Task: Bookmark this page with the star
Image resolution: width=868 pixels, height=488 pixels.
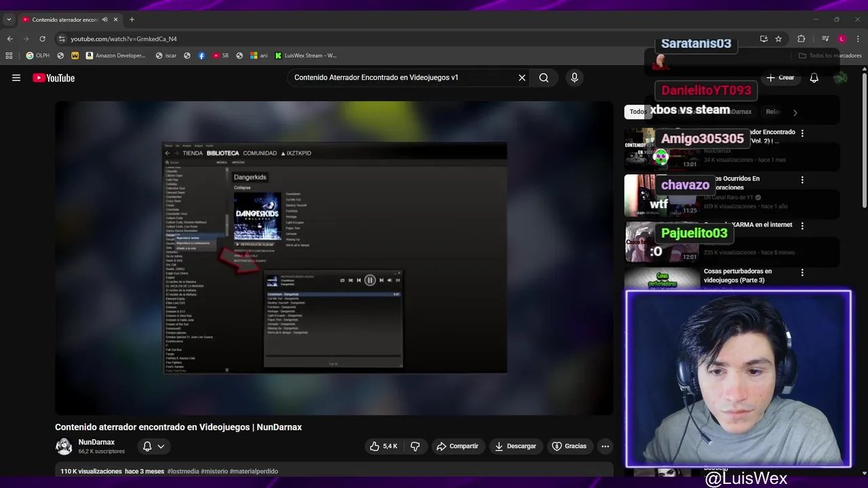Action: 778,39
